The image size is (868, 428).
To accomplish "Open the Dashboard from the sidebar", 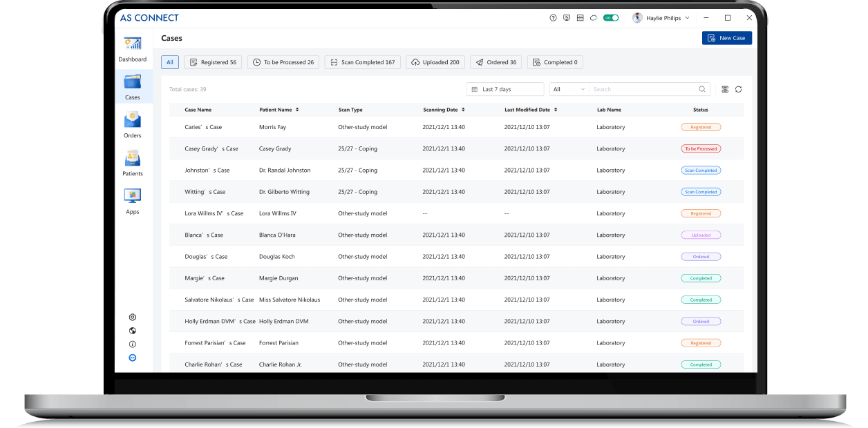I will point(132,48).
